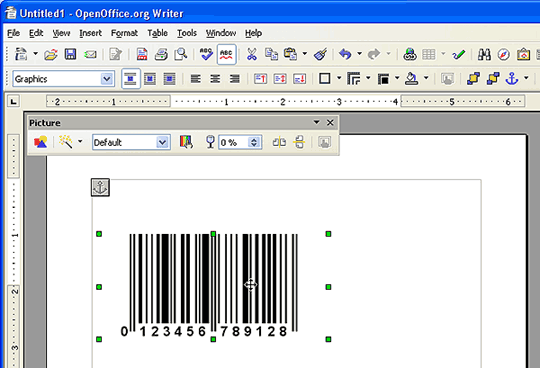The width and height of the screenshot is (540, 368).
Task: Open the Table menu
Action: (x=157, y=33)
